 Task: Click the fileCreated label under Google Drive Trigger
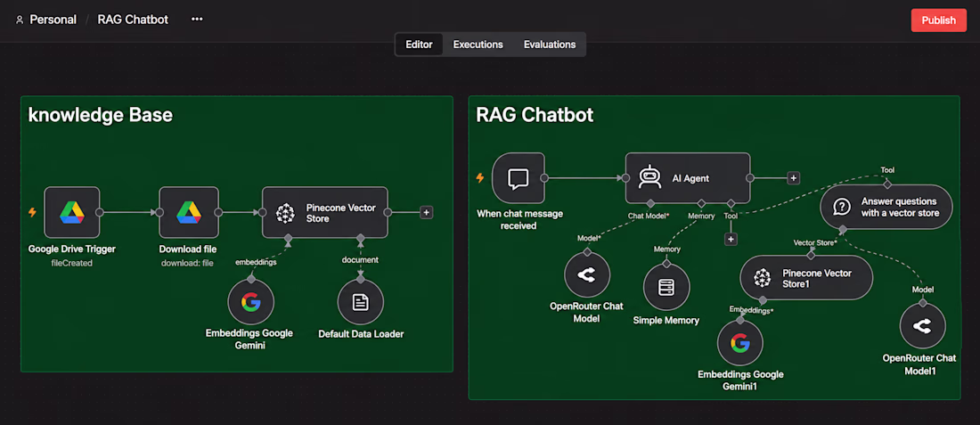click(x=71, y=263)
